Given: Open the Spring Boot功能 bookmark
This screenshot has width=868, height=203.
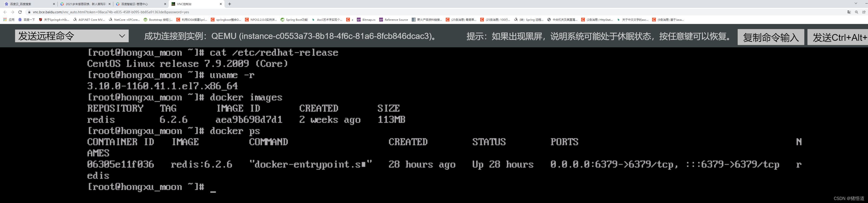Looking at the screenshot, I should [294, 20].
